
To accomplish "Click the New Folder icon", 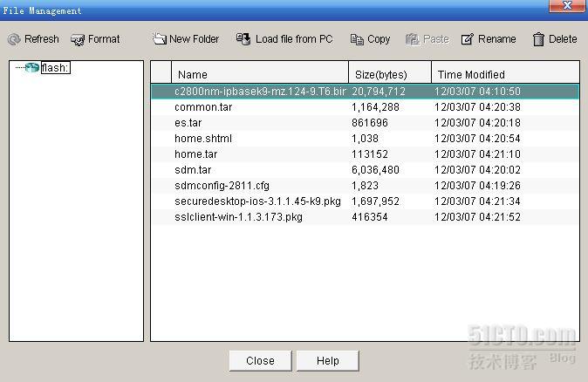I will [x=160, y=39].
